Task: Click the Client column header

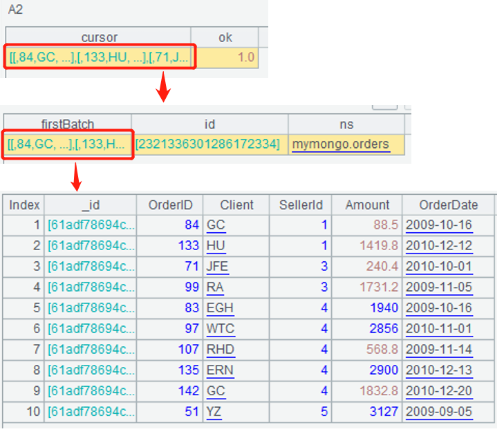Action: pos(236,205)
